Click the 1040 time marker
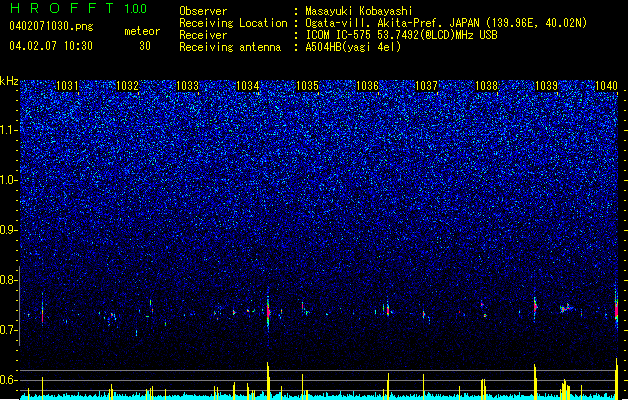Screen dimensions: 629x400 pos(606,86)
